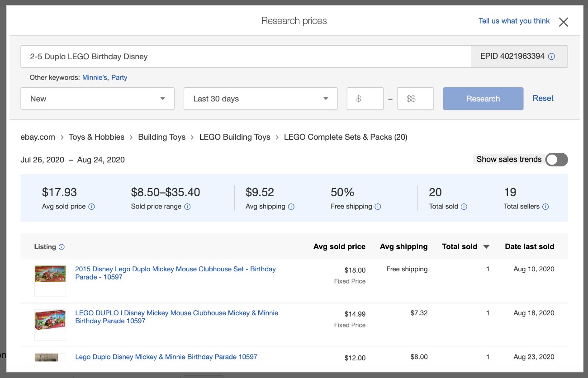
Task: Sort by Avg shipping column
Action: point(403,246)
